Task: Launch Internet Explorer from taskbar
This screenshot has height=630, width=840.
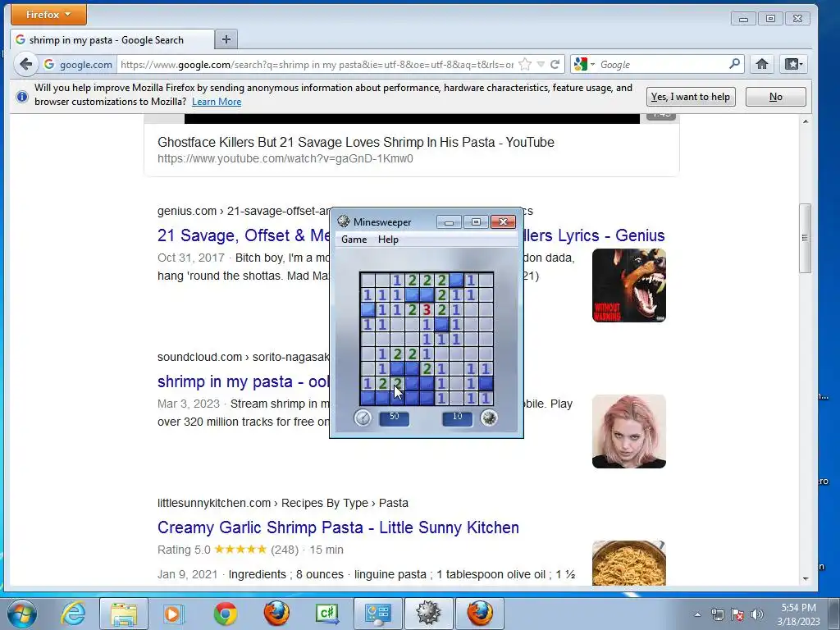Action: (x=73, y=614)
